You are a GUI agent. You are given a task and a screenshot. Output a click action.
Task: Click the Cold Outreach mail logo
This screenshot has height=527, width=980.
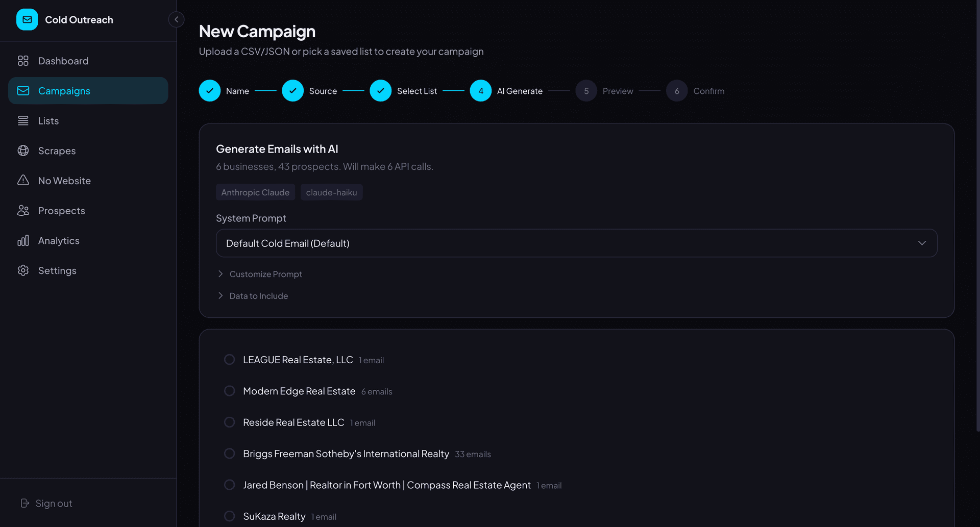pyautogui.click(x=27, y=19)
